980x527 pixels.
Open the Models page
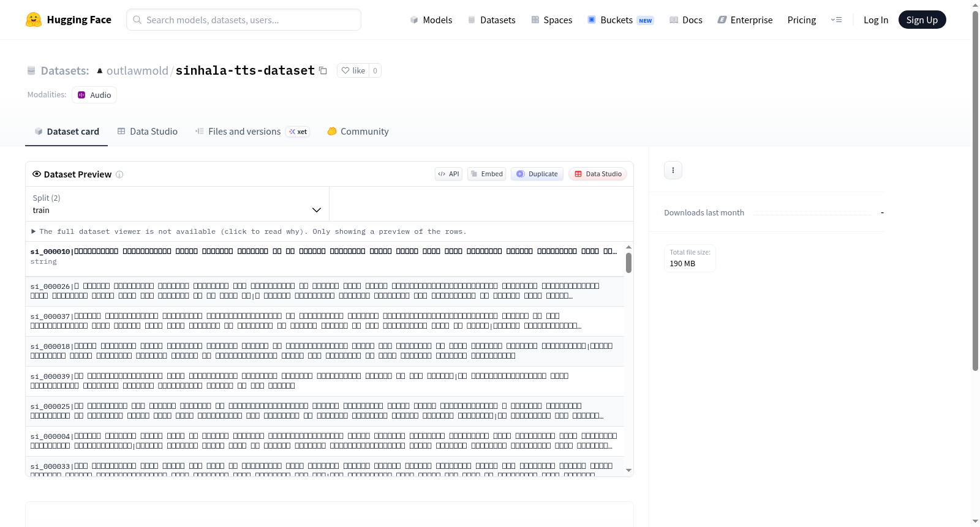pos(431,20)
